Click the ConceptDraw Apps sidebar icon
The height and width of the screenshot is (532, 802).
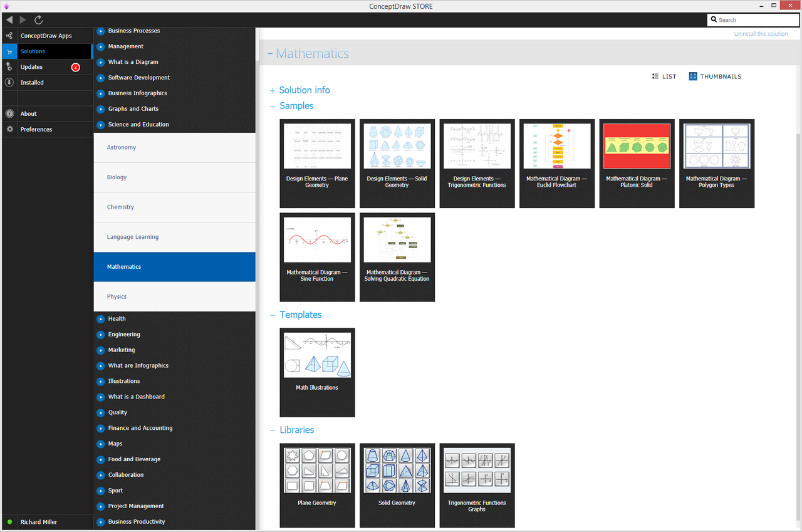9,36
